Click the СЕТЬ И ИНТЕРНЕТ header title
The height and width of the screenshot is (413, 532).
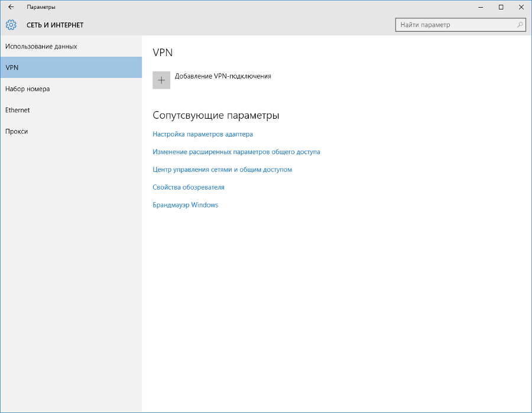coord(55,25)
